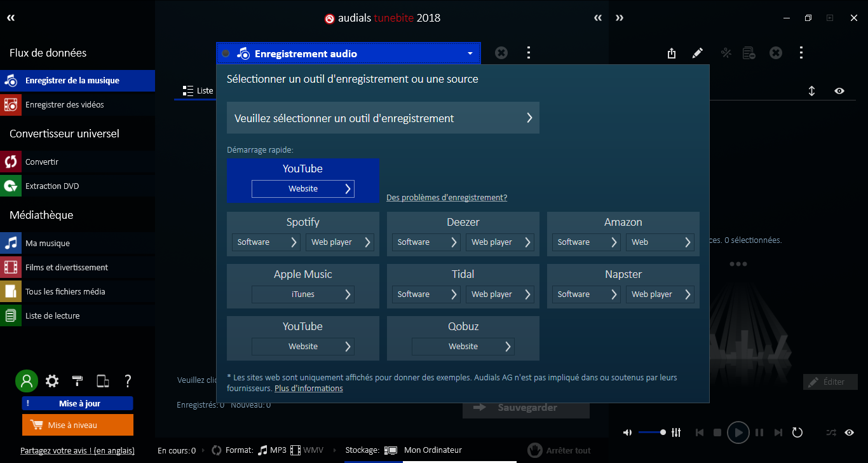This screenshot has width=868, height=463.
Task: Choose highlighted YouTube Website quick start
Action: click(303, 189)
